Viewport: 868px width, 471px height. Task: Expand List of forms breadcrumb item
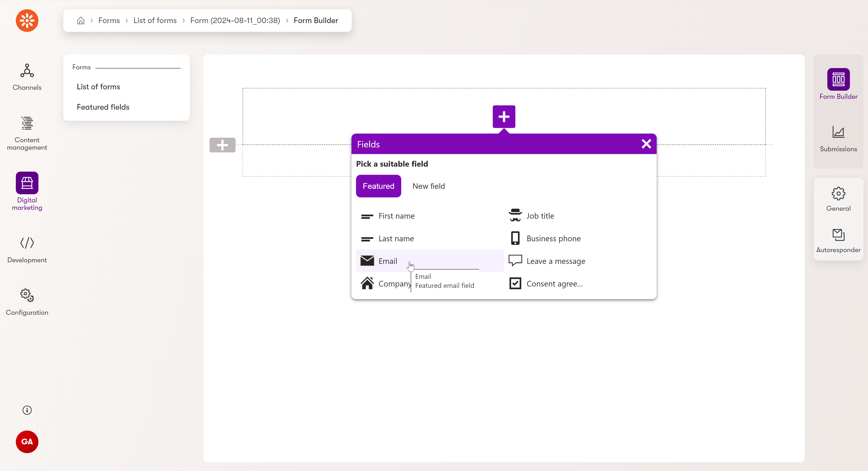pos(154,20)
